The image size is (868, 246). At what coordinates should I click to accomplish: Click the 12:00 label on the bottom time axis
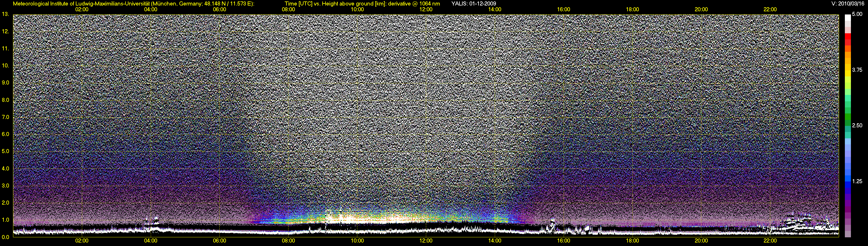(x=426, y=241)
